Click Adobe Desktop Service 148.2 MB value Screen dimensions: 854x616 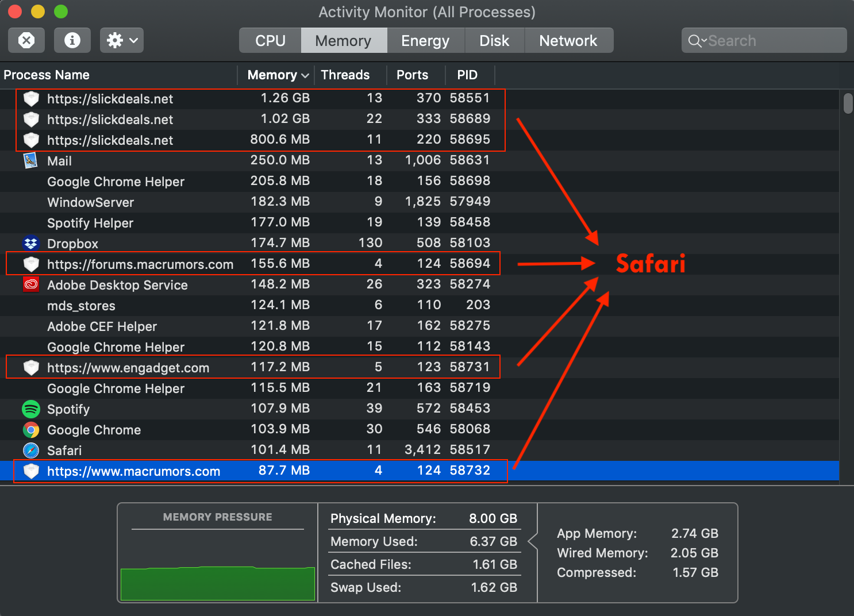[280, 284]
